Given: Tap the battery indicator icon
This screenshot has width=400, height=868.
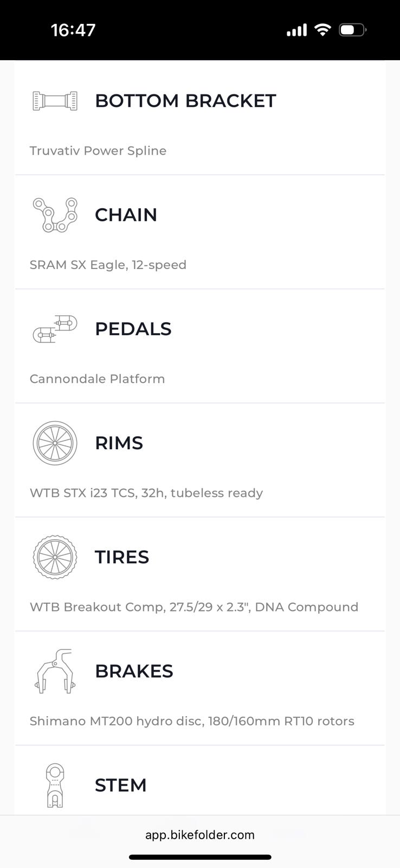Looking at the screenshot, I should 352,30.
